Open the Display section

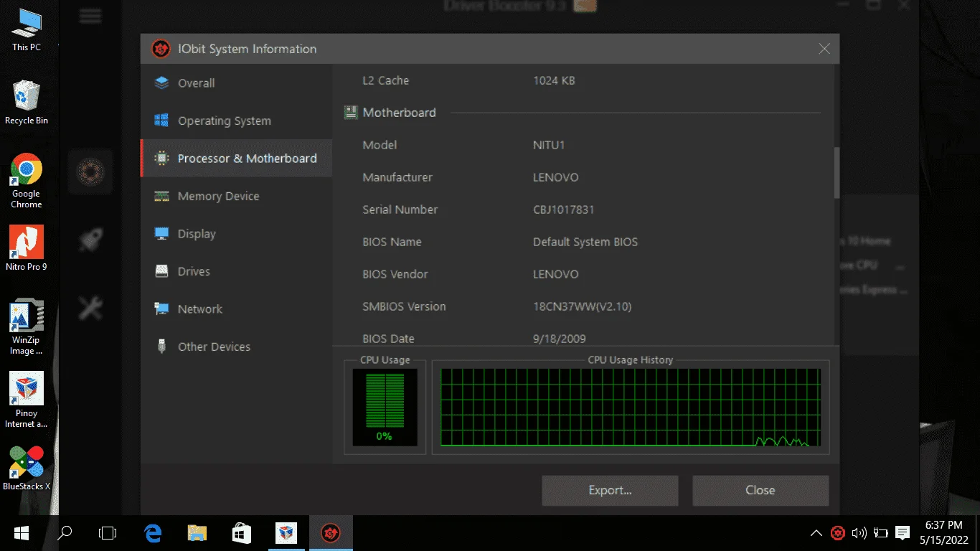[236, 234]
